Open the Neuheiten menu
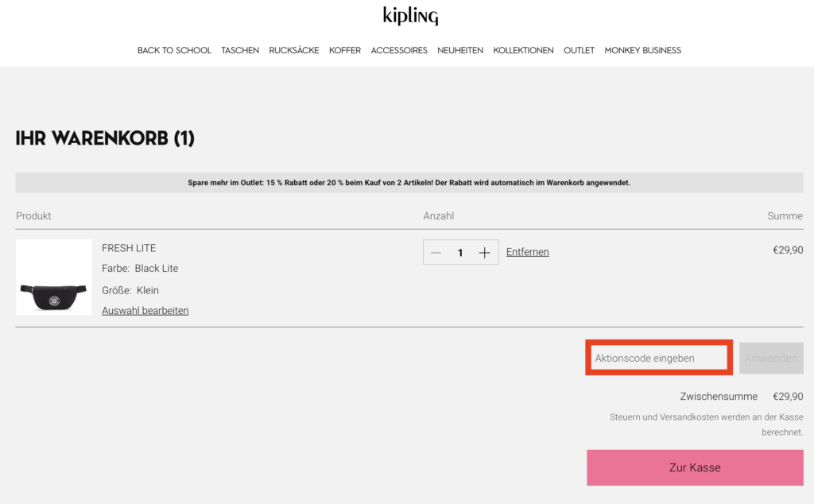Viewport: 814px width, 504px height. pyautogui.click(x=460, y=50)
